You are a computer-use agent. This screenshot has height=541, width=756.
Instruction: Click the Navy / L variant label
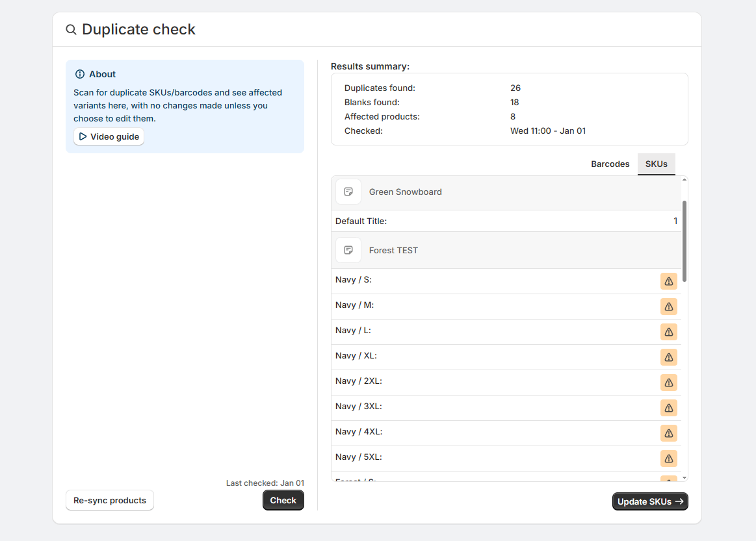(x=353, y=331)
